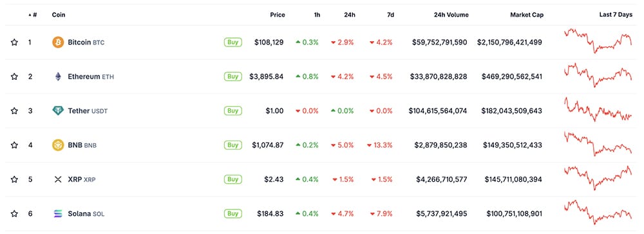The height and width of the screenshot is (234, 644).
Task: Star the XRP row
Action: [x=14, y=179]
